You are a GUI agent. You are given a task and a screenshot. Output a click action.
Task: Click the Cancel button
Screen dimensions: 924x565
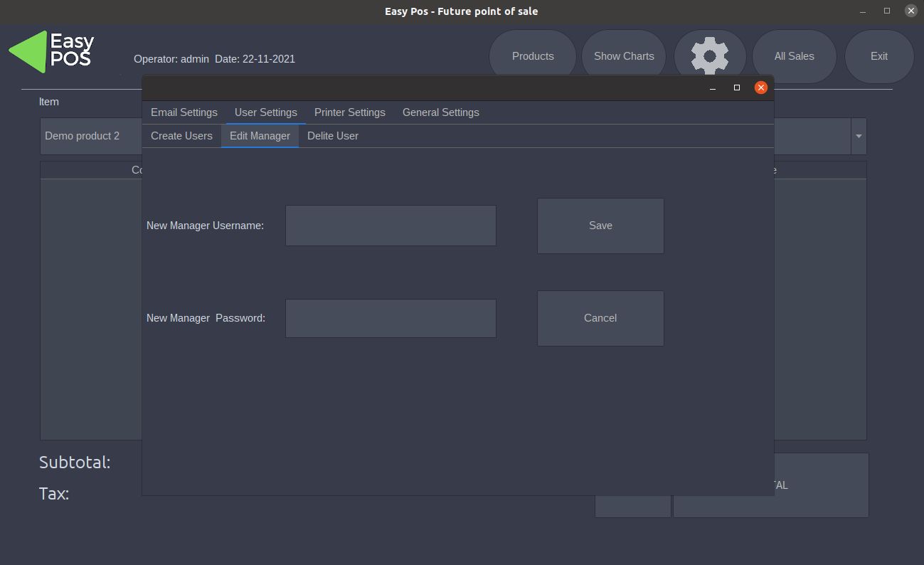600,318
